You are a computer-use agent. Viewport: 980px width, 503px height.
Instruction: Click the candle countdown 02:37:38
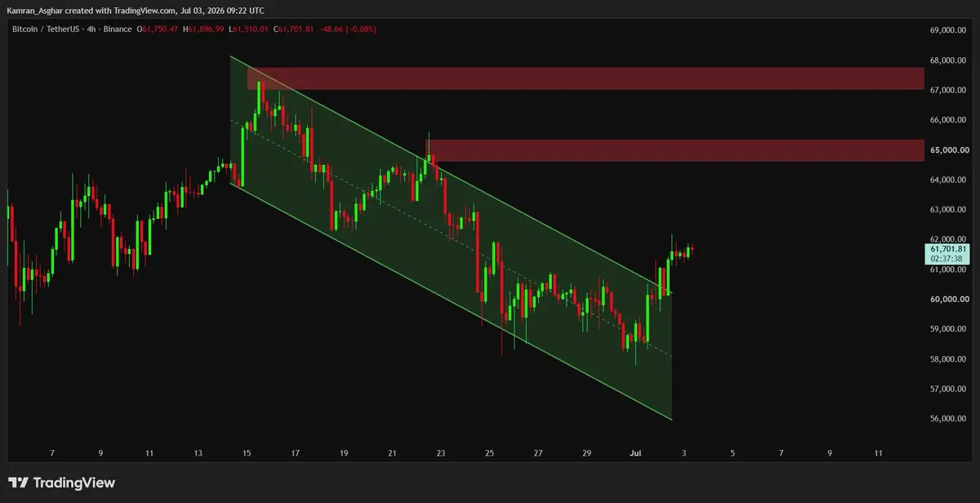click(x=946, y=258)
